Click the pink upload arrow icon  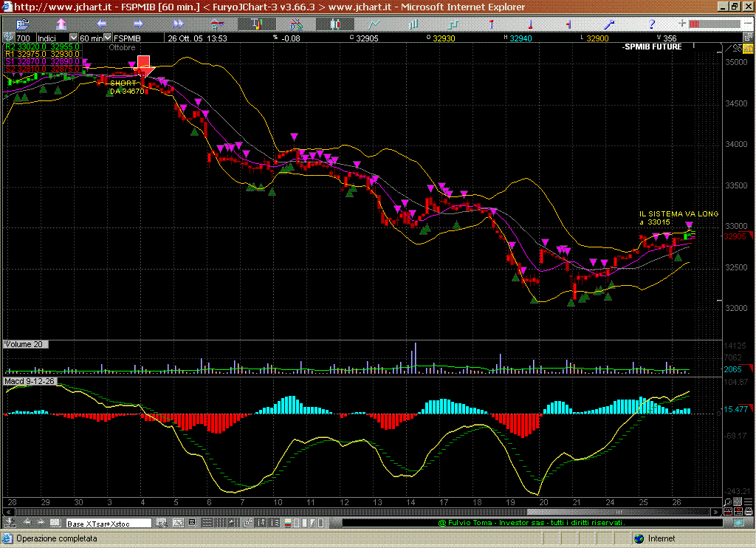click(x=61, y=24)
